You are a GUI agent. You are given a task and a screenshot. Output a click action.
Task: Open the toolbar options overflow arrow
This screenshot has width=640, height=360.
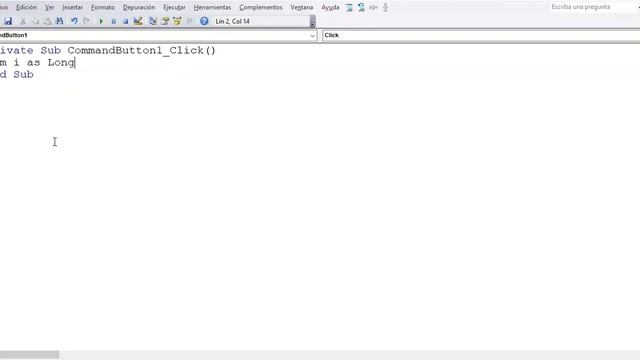click(x=313, y=21)
